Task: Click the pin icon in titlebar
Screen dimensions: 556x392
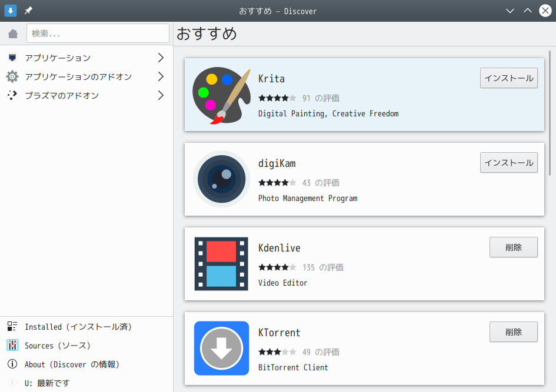Action: [x=28, y=11]
